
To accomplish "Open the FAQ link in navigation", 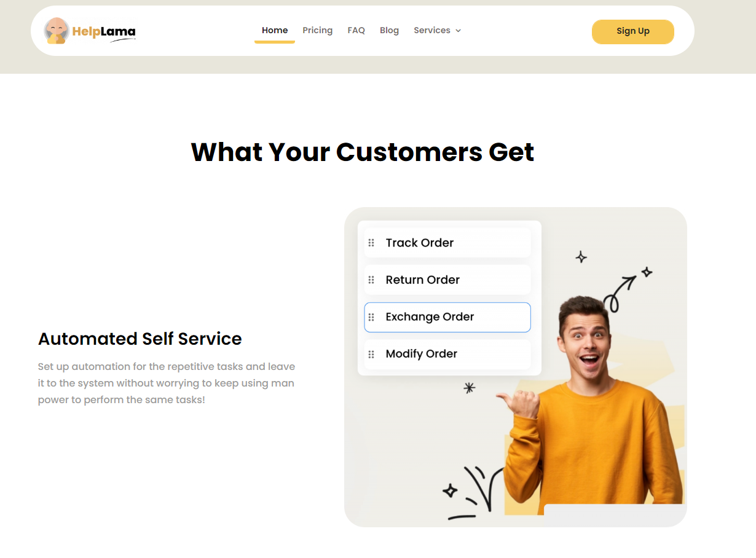I will [356, 31].
